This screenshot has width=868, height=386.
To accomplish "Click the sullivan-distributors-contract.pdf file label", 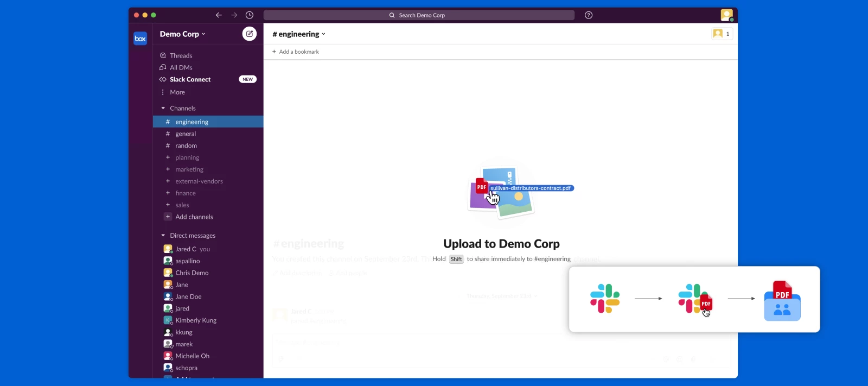I will (531, 188).
